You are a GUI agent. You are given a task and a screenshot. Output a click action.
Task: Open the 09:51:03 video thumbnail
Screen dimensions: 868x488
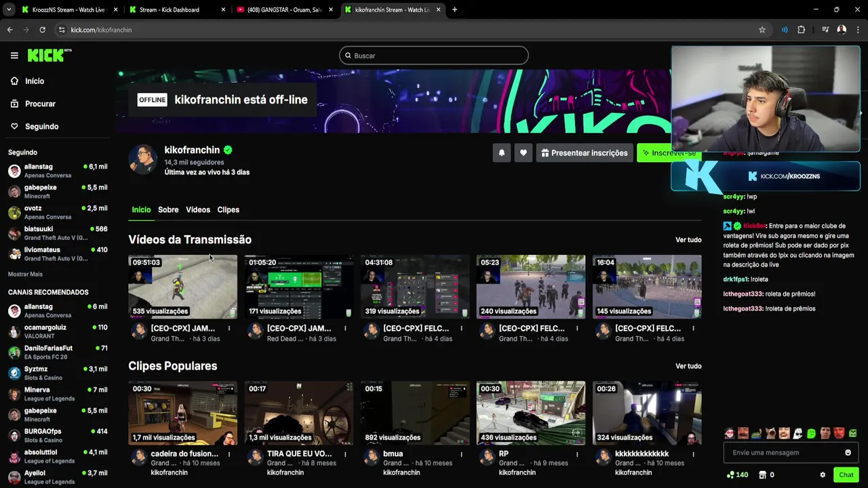coord(182,287)
